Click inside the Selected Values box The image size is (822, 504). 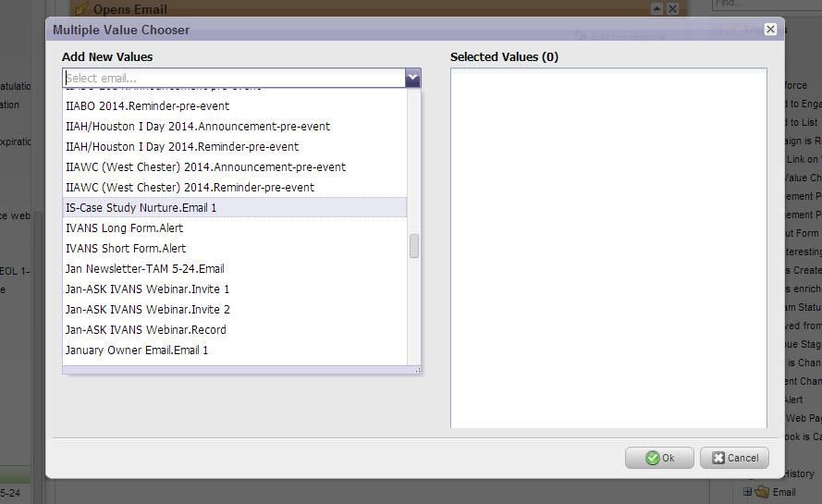coord(607,248)
